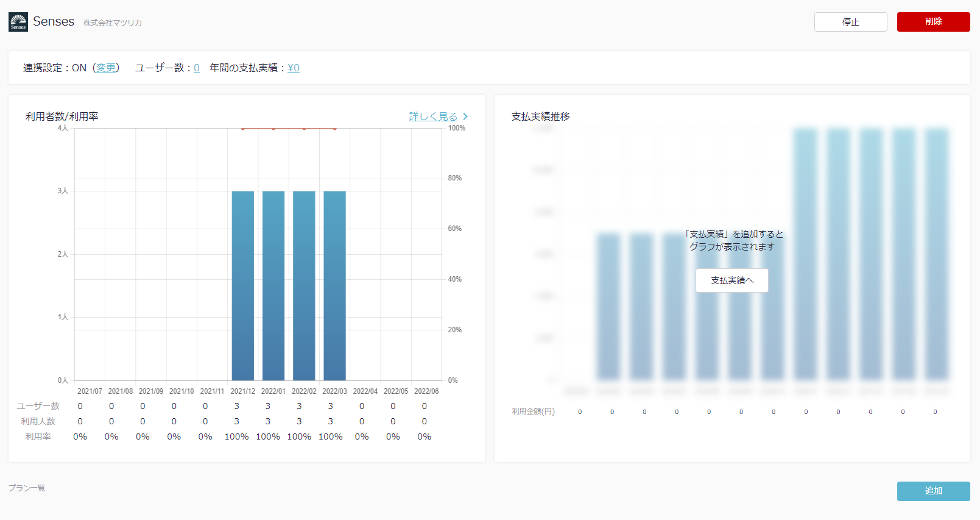Click the プラン一覧 section heading

tap(27, 488)
